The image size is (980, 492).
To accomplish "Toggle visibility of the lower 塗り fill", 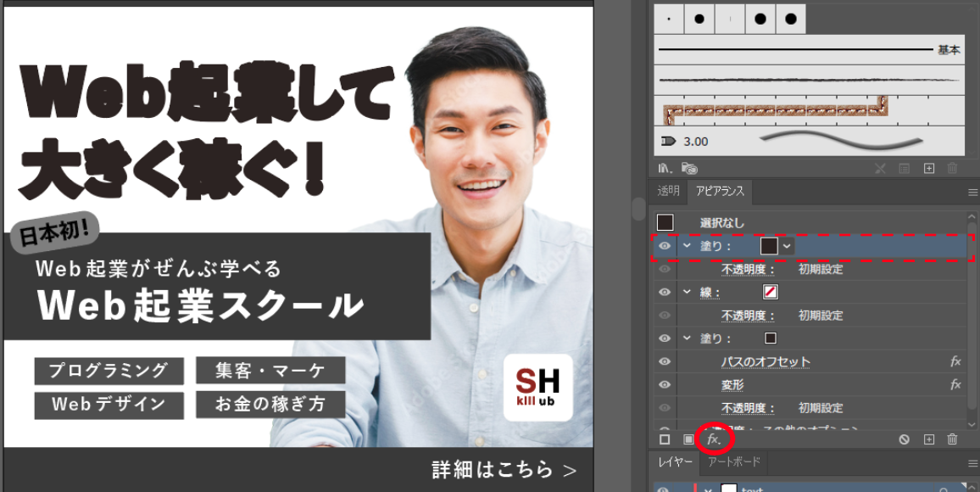I will coord(665,338).
